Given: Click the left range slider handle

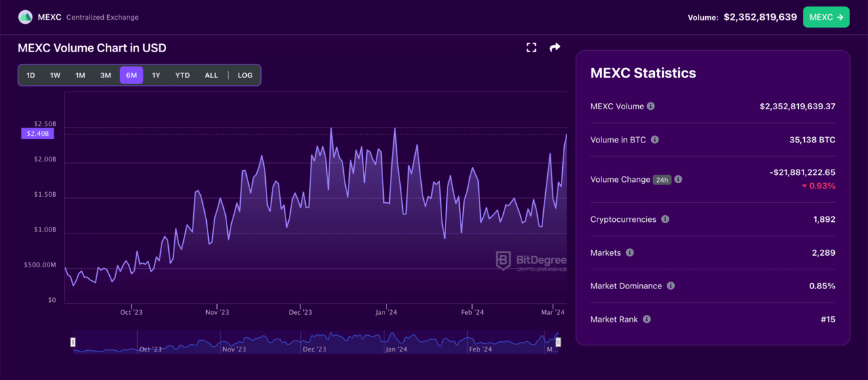Looking at the screenshot, I should pos(73,343).
